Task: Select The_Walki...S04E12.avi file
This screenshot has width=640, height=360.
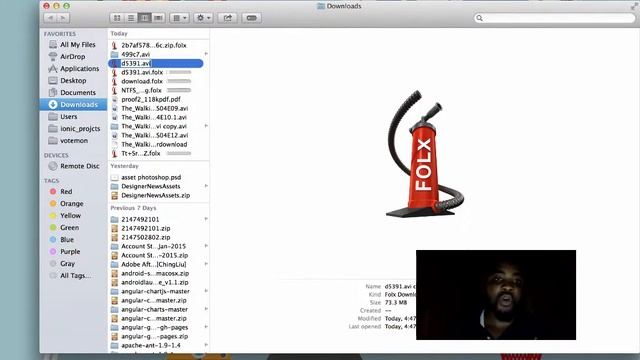Action: (x=154, y=135)
